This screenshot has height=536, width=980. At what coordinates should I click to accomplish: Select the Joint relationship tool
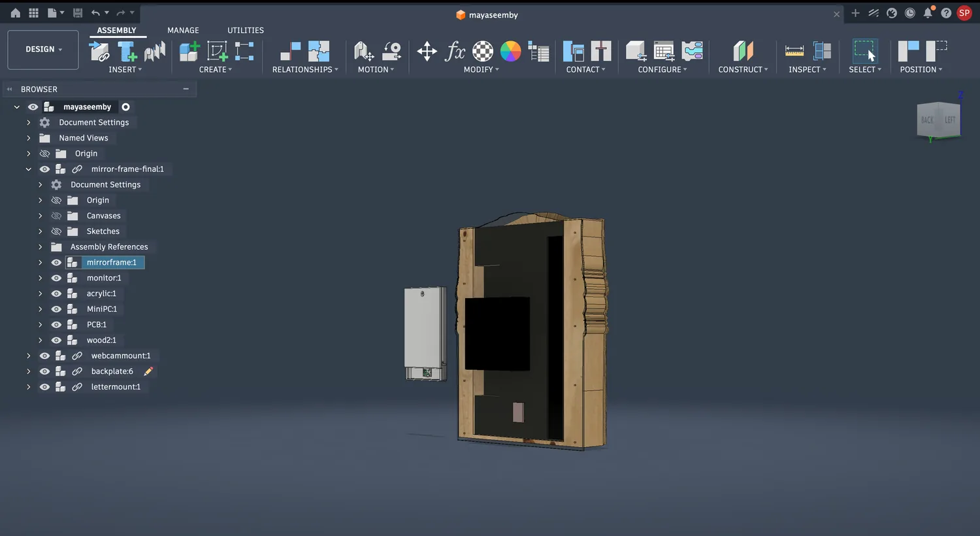(290, 51)
